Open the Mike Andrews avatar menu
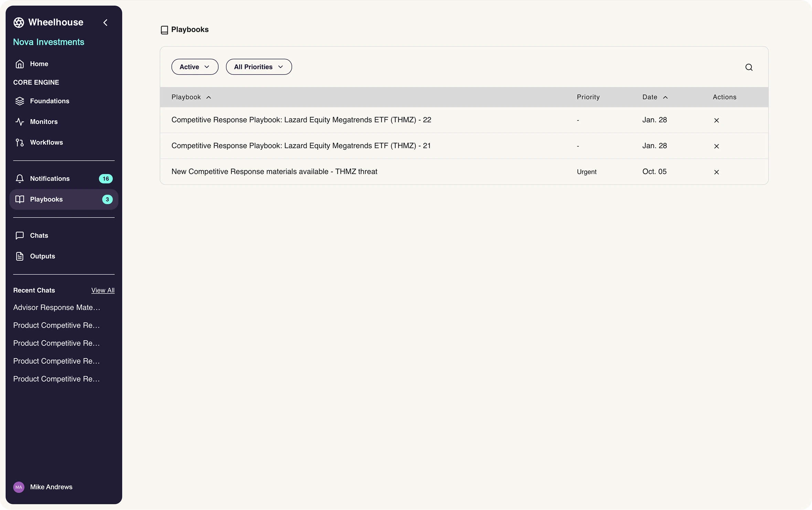This screenshot has width=812, height=510. [x=19, y=487]
